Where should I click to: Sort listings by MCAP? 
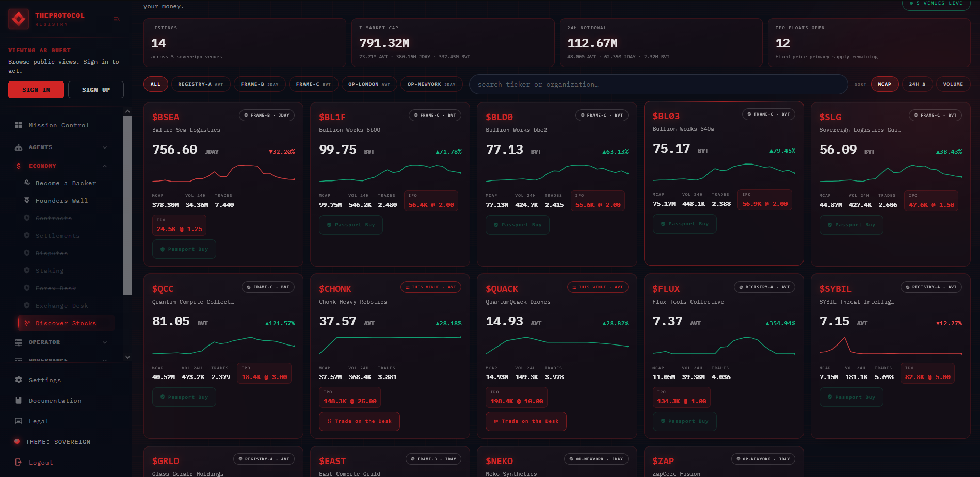coord(885,84)
